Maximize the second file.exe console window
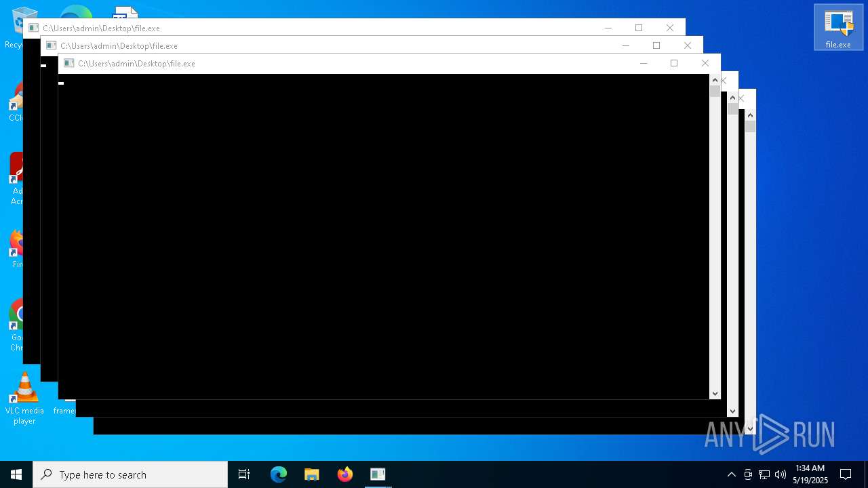The image size is (868, 488). click(x=656, y=45)
